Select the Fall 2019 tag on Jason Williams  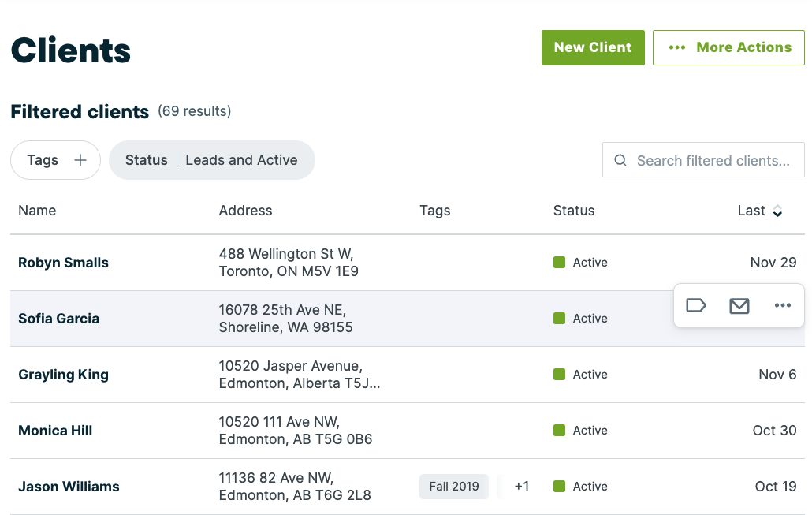point(453,487)
